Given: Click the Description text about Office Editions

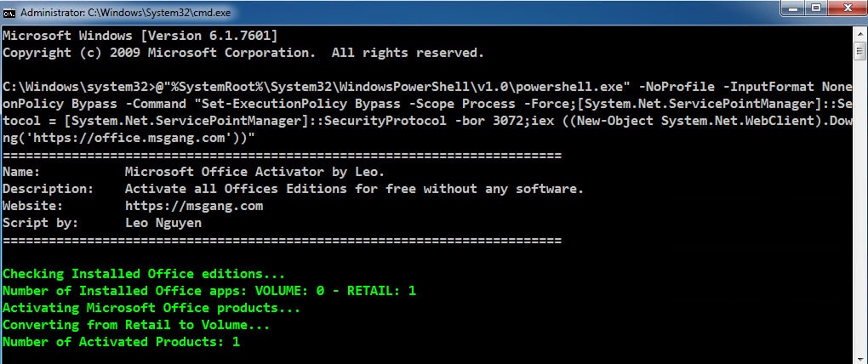Looking at the screenshot, I should [x=354, y=189].
